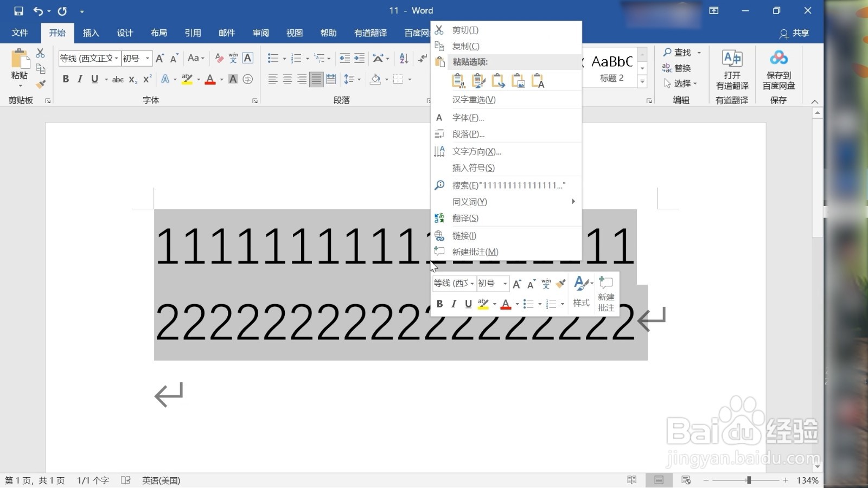Click the Baidu Netdisk save icon
This screenshot has width=868, height=488.
click(778, 70)
